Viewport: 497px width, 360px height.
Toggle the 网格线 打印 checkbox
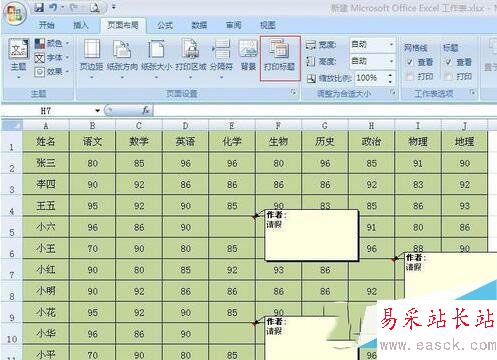(x=410, y=76)
